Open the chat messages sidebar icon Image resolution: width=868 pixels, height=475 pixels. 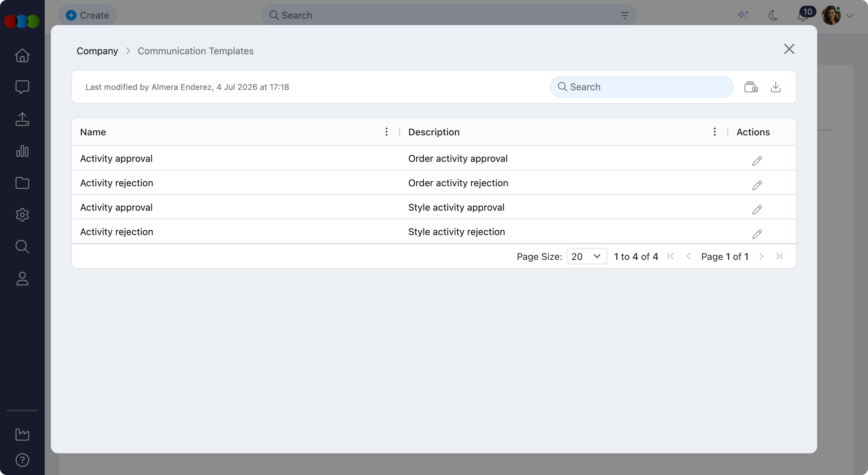click(22, 87)
